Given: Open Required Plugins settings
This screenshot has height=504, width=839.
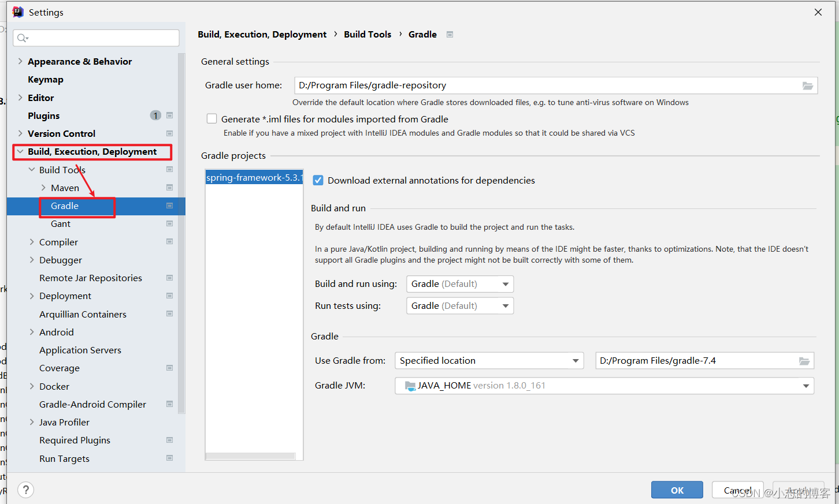Looking at the screenshot, I should click(x=75, y=440).
